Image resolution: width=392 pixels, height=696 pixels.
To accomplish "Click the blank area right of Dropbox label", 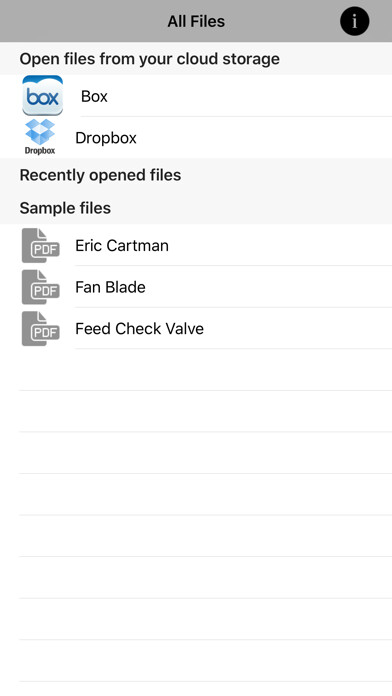I will tap(265, 138).
